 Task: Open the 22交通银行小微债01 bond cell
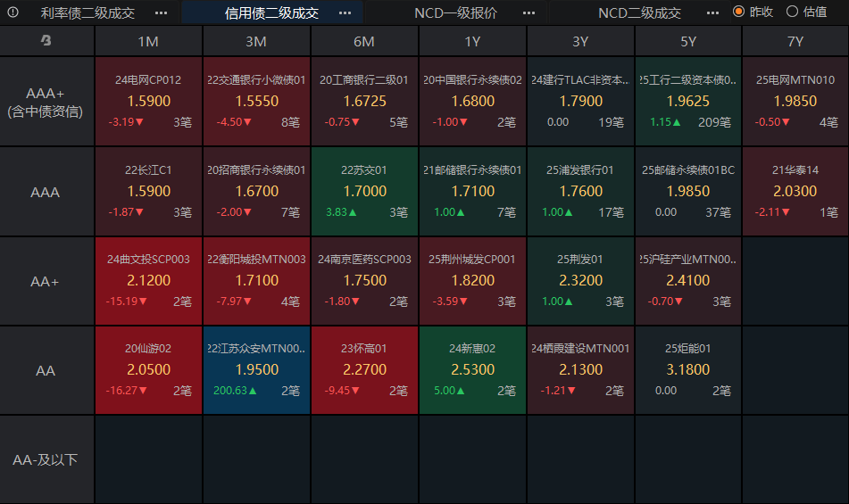(x=256, y=102)
